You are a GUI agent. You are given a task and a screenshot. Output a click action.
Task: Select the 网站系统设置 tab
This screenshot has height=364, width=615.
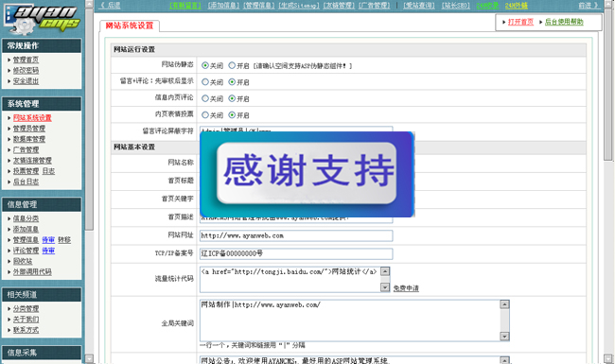tap(130, 26)
